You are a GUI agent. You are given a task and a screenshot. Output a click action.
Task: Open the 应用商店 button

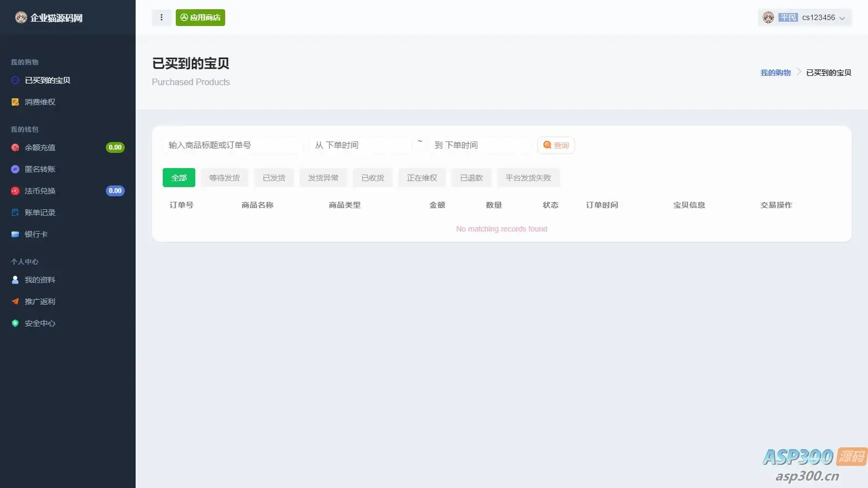(200, 17)
